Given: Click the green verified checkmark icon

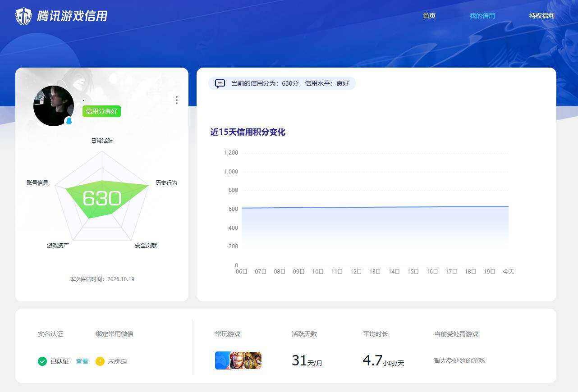Looking at the screenshot, I should pyautogui.click(x=42, y=361).
